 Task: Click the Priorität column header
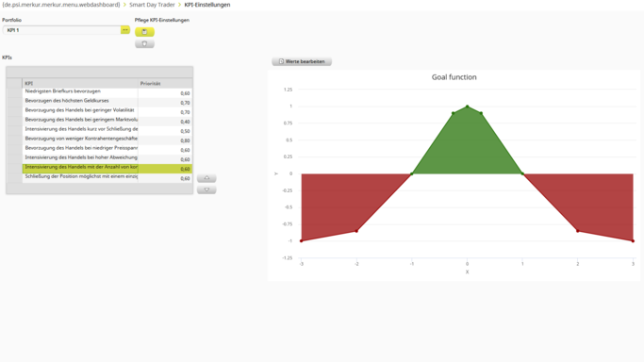165,83
